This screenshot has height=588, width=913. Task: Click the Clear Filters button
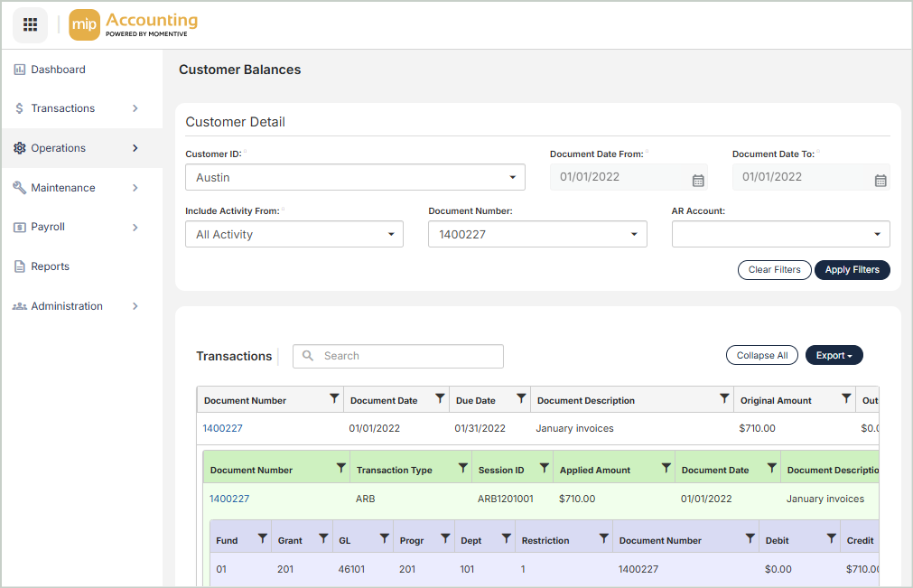pos(774,270)
